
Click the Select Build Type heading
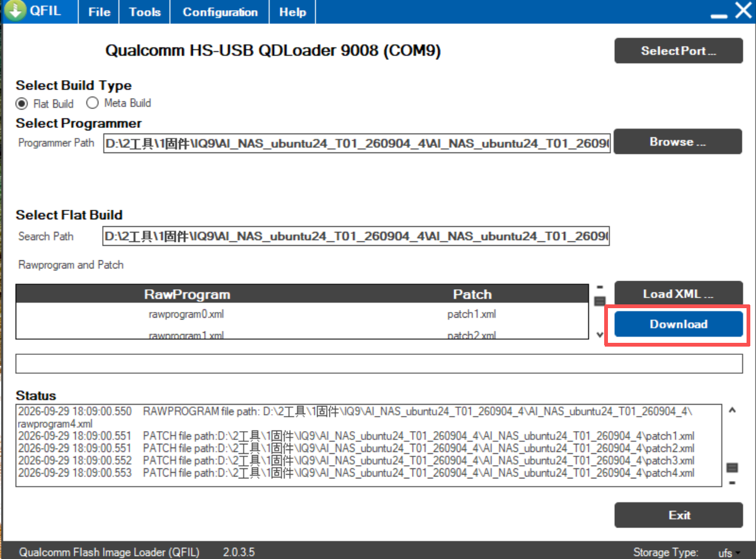(74, 86)
